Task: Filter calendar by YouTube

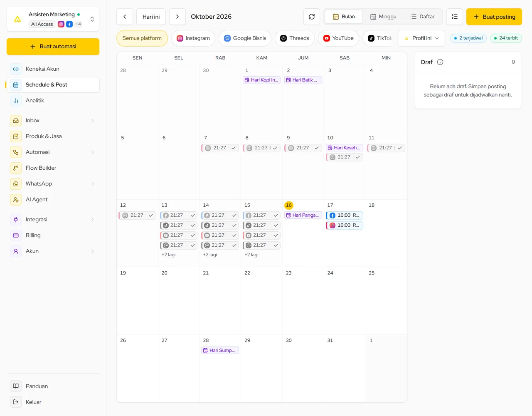Action: tap(338, 38)
